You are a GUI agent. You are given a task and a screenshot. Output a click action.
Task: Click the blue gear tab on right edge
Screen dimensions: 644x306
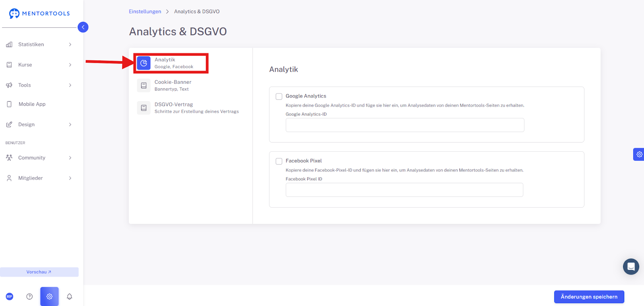tap(639, 154)
